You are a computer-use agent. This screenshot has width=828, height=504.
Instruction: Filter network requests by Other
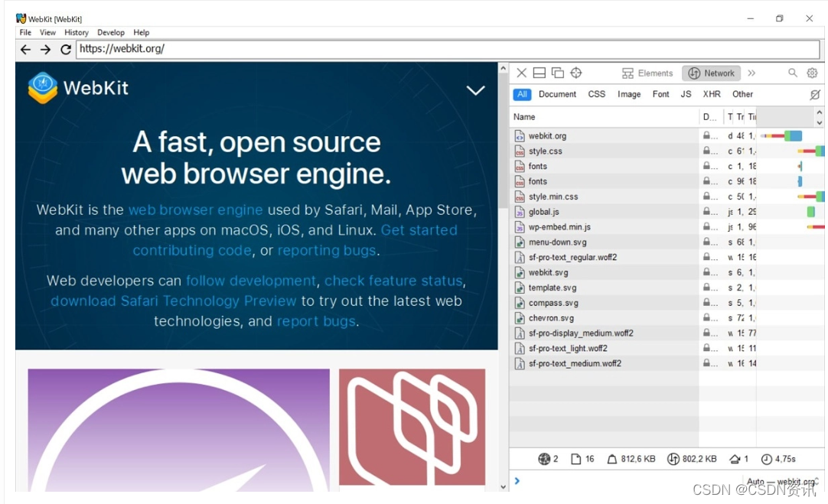point(742,95)
